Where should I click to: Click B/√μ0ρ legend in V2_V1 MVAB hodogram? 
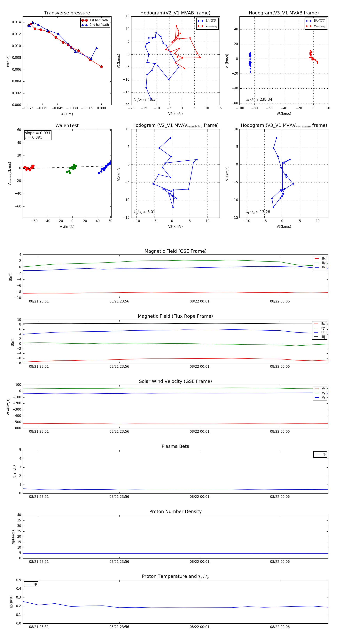(207, 21)
